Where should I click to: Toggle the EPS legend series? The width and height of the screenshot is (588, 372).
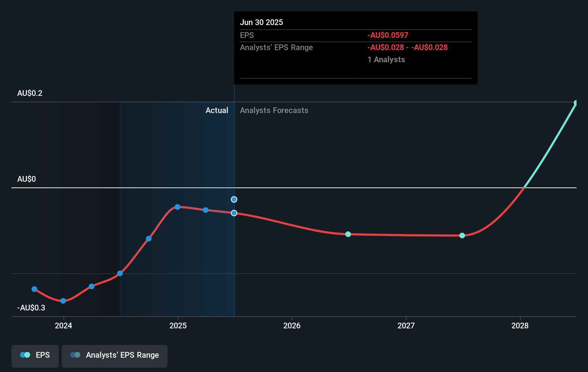35,356
